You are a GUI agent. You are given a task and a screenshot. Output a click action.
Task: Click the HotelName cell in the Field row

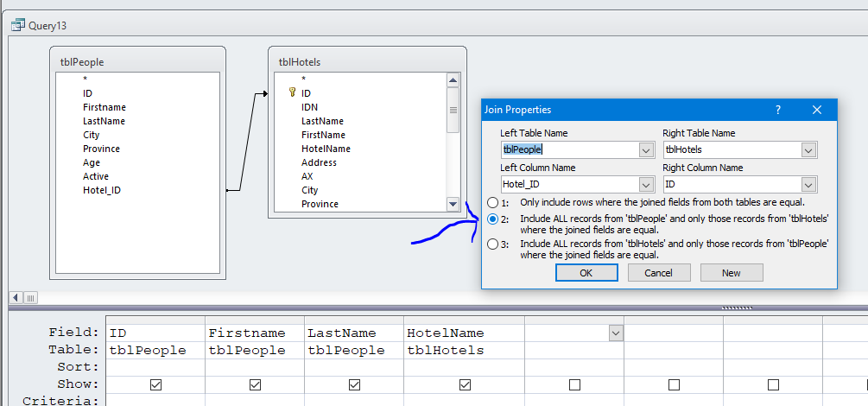[464, 333]
